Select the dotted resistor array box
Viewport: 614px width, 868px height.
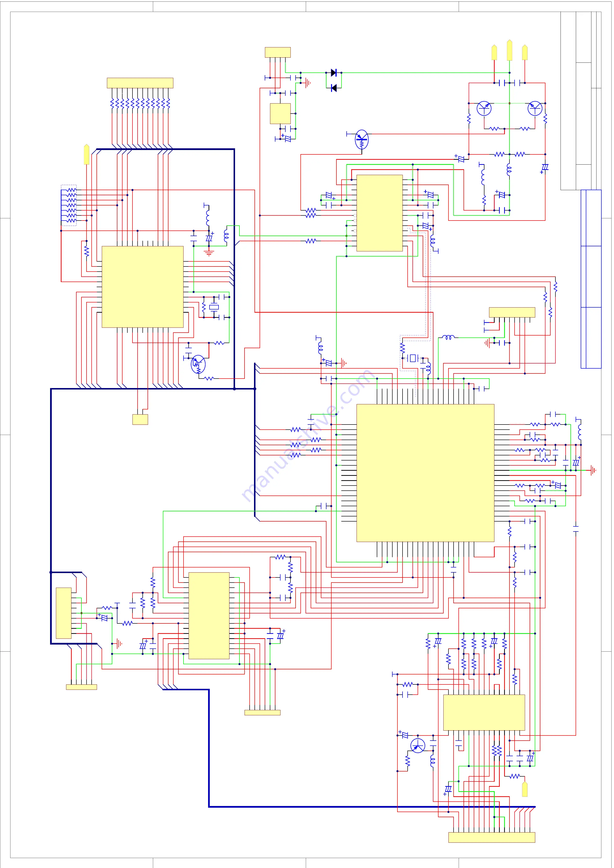click(69, 205)
